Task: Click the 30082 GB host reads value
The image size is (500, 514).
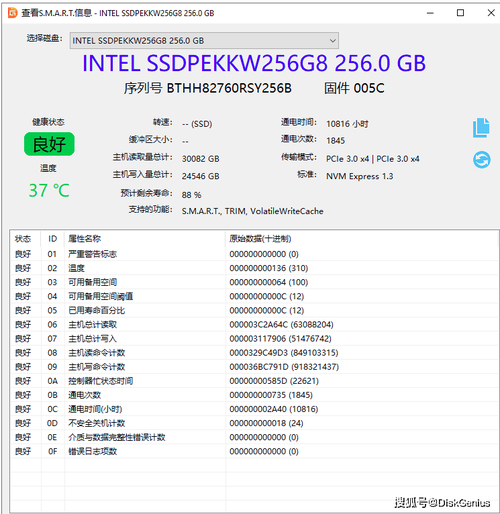Action: click(201, 159)
